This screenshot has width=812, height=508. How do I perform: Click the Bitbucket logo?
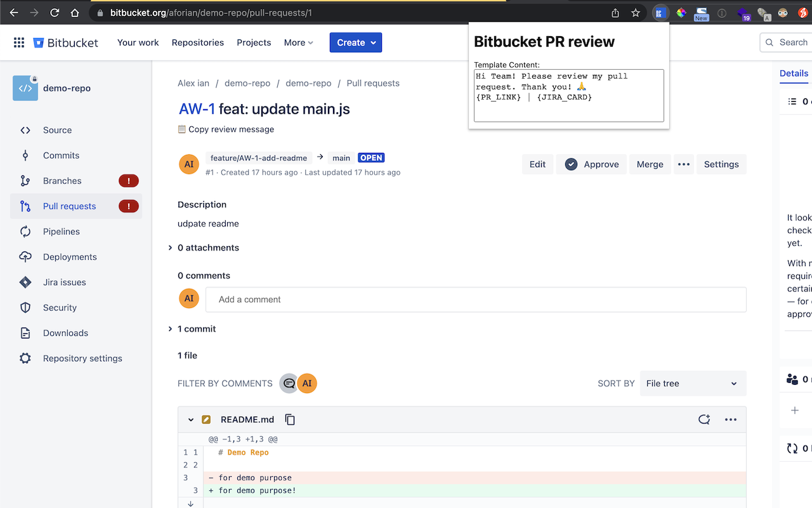click(66, 43)
